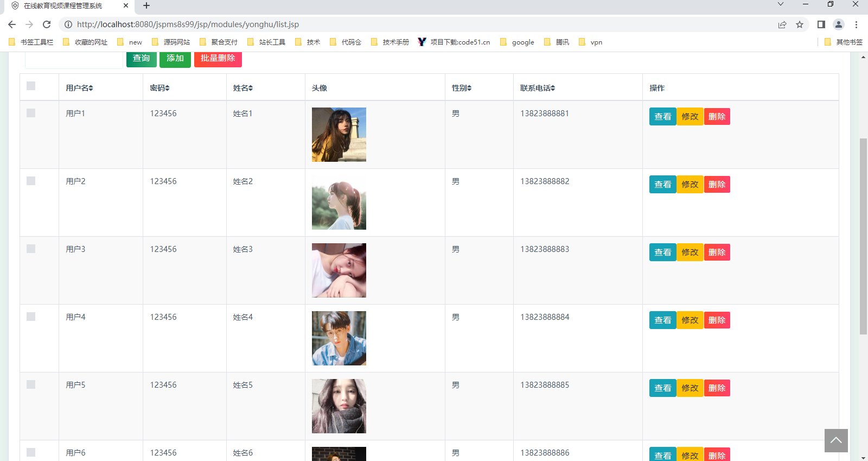The width and height of the screenshot is (868, 461).
Task: Go forward with the browser arrow
Action: [x=29, y=24]
